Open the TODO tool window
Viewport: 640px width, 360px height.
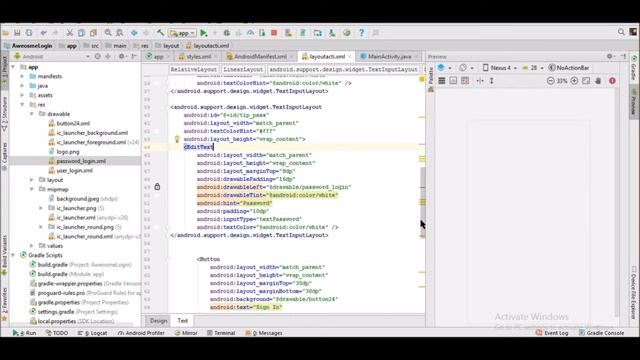point(57,333)
